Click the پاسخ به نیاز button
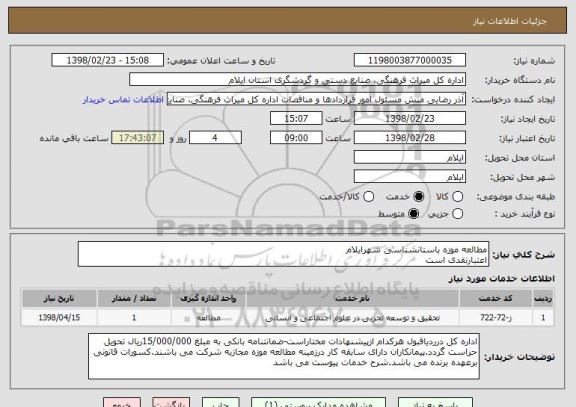The width and height of the screenshot is (576, 407). point(435,403)
